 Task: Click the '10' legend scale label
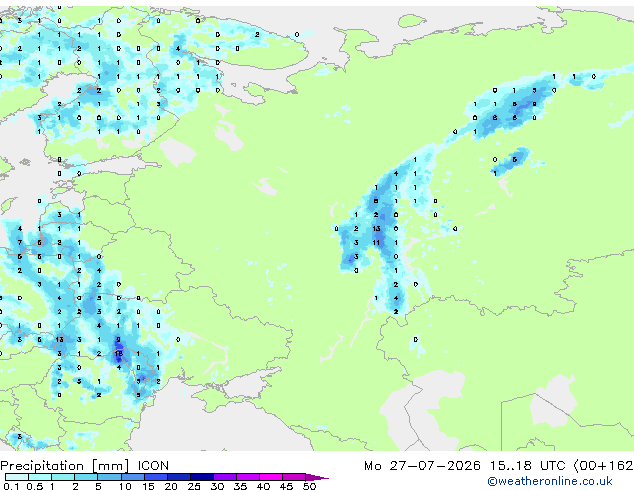coord(125,486)
